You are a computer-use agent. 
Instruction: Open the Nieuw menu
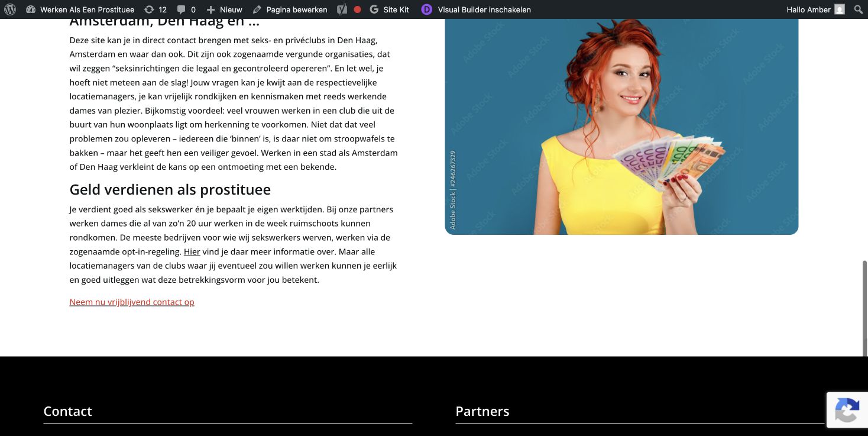tap(231, 9)
